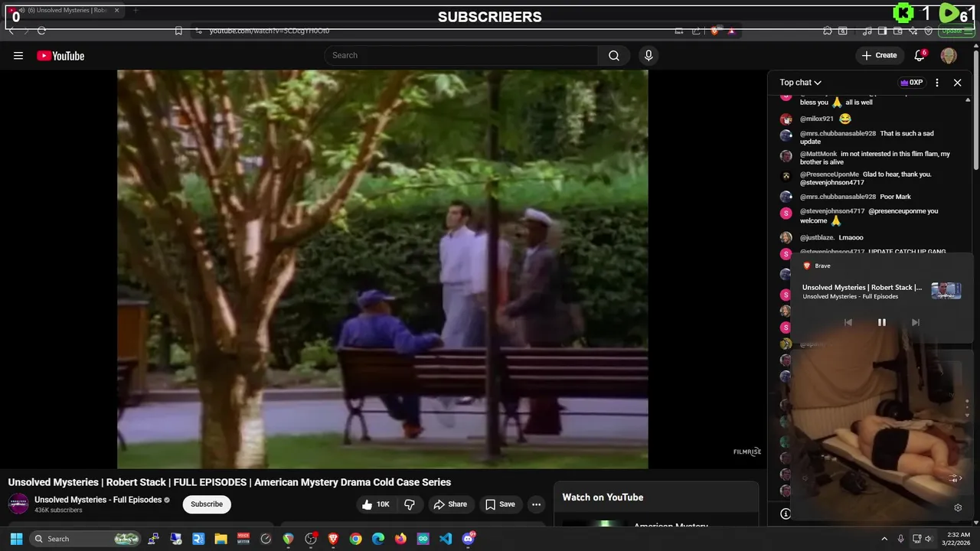Open the @MattMonk chat username
The image size is (980, 551).
tap(818, 154)
